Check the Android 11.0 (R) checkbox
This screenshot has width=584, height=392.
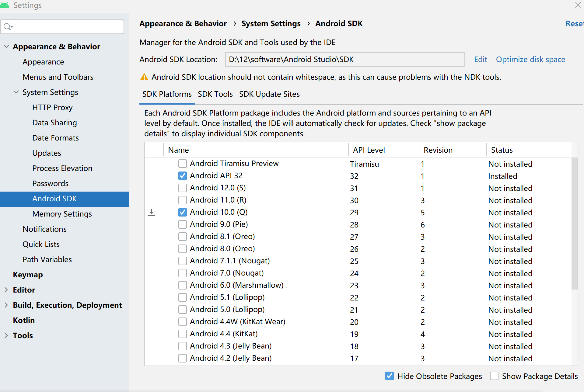point(183,200)
